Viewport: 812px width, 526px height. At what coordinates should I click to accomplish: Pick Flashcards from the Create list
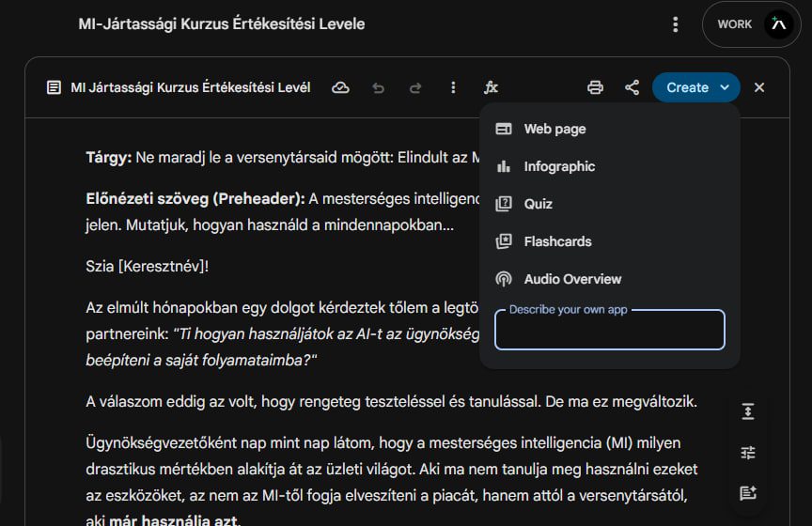click(557, 241)
